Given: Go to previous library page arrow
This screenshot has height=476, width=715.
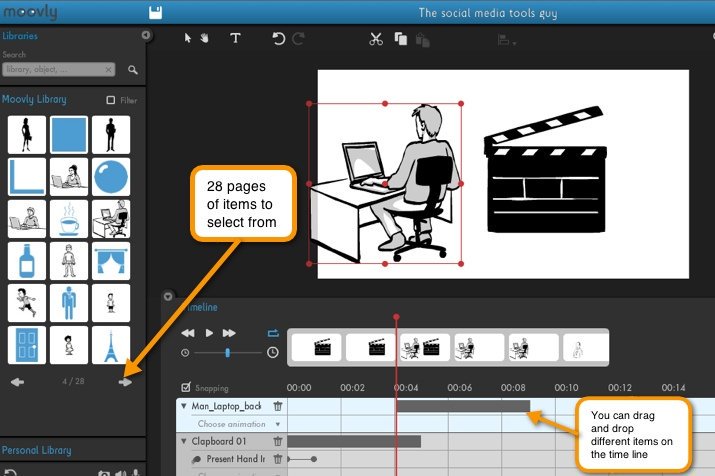Looking at the screenshot, I should [17, 382].
